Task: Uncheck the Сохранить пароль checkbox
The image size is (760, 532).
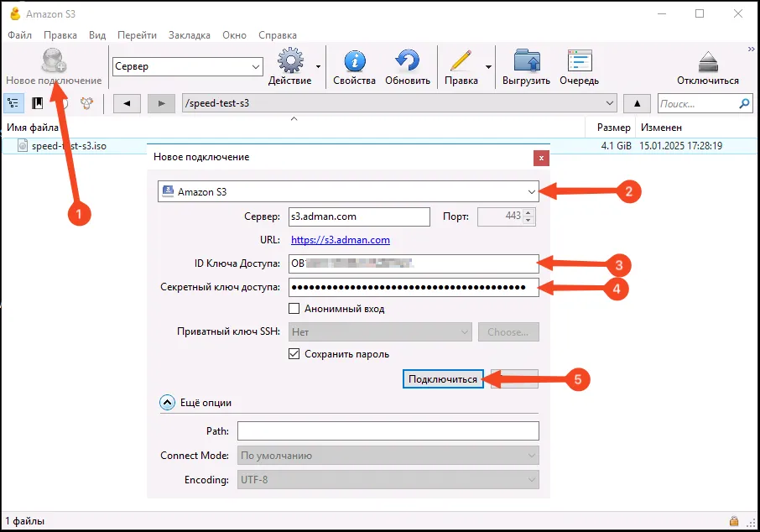Action: [294, 354]
